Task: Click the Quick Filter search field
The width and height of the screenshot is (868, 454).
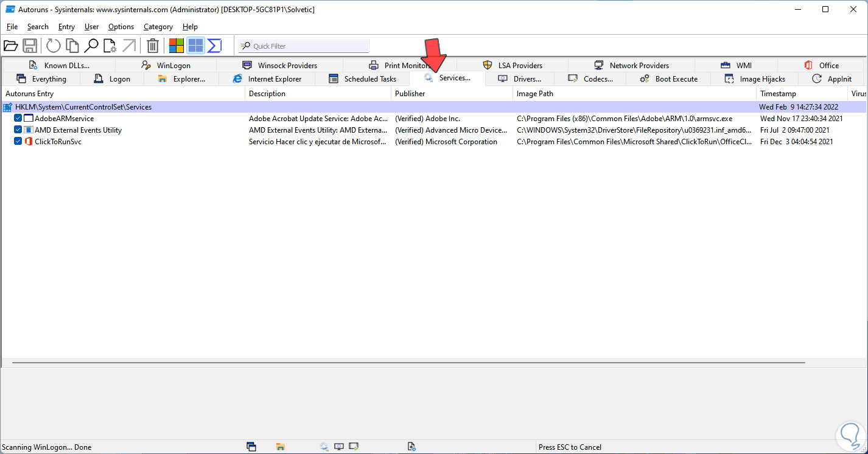Action: 304,46
